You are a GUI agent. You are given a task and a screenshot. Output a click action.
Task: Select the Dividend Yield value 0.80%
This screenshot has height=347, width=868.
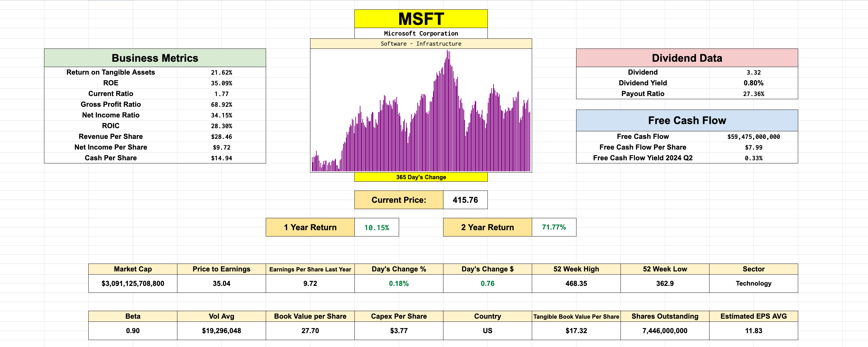754,83
